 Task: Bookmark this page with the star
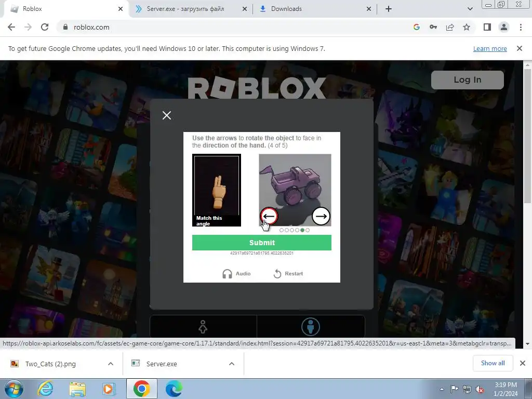(467, 27)
